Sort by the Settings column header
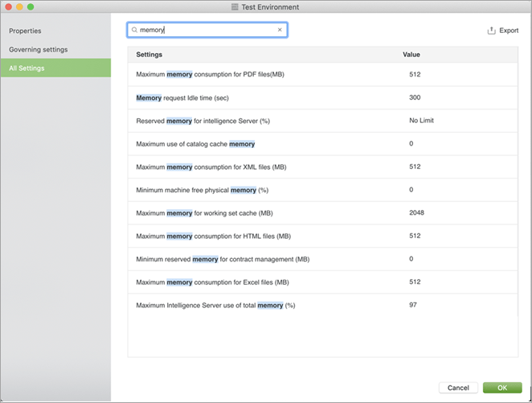This screenshot has height=403, width=532. pos(149,55)
